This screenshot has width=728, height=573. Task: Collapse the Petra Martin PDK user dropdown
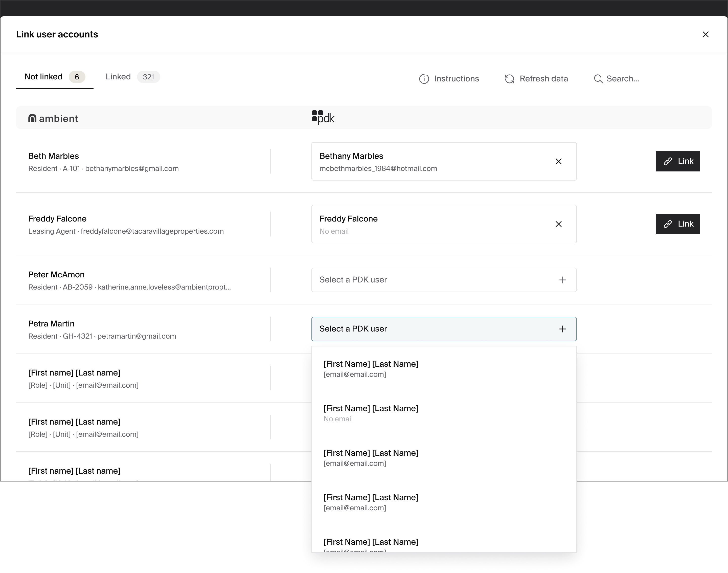point(444,329)
